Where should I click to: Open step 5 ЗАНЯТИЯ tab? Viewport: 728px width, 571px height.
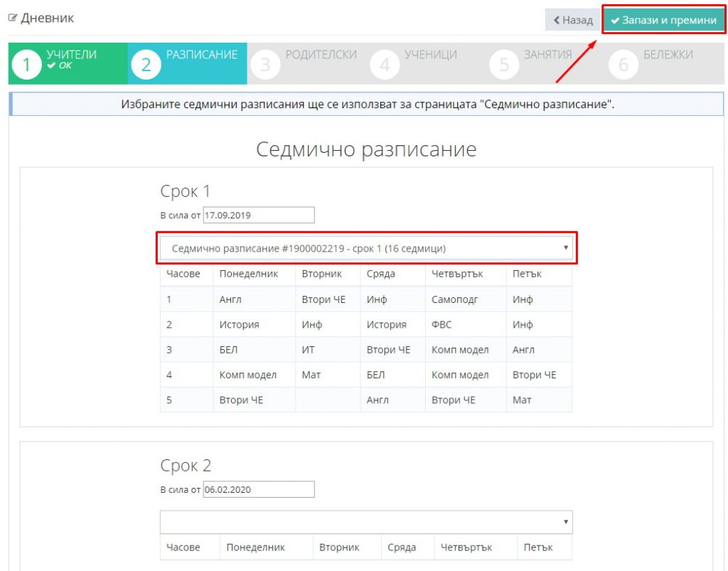click(x=545, y=63)
